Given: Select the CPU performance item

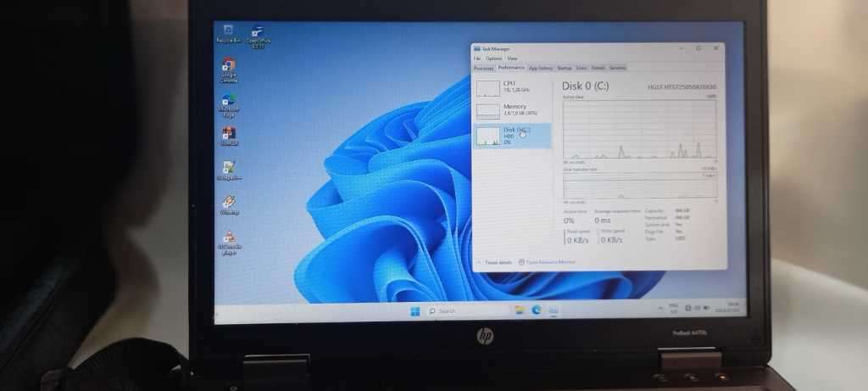Looking at the screenshot, I should click(513, 87).
